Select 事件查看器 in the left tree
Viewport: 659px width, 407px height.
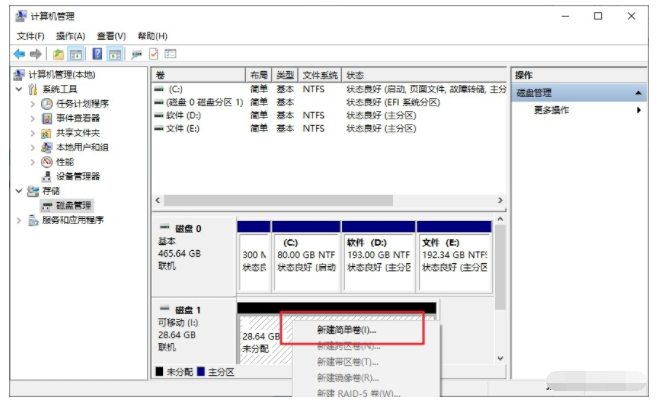coord(77,118)
